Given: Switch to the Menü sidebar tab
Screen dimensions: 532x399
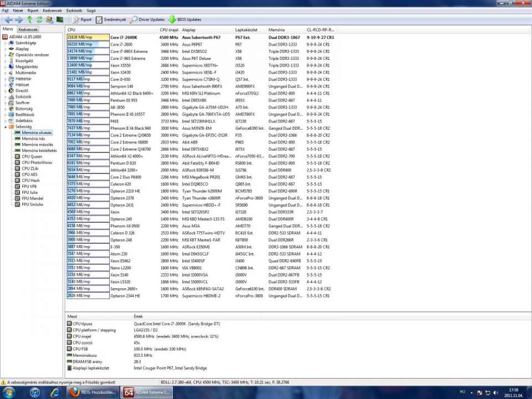Looking at the screenshot, I should pyautogui.click(x=7, y=29).
